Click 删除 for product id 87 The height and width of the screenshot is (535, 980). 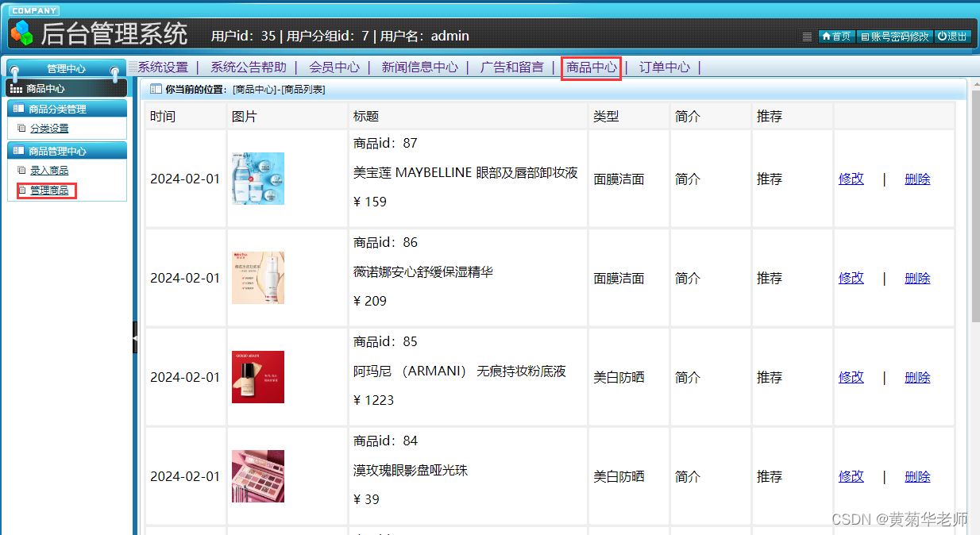coord(917,179)
